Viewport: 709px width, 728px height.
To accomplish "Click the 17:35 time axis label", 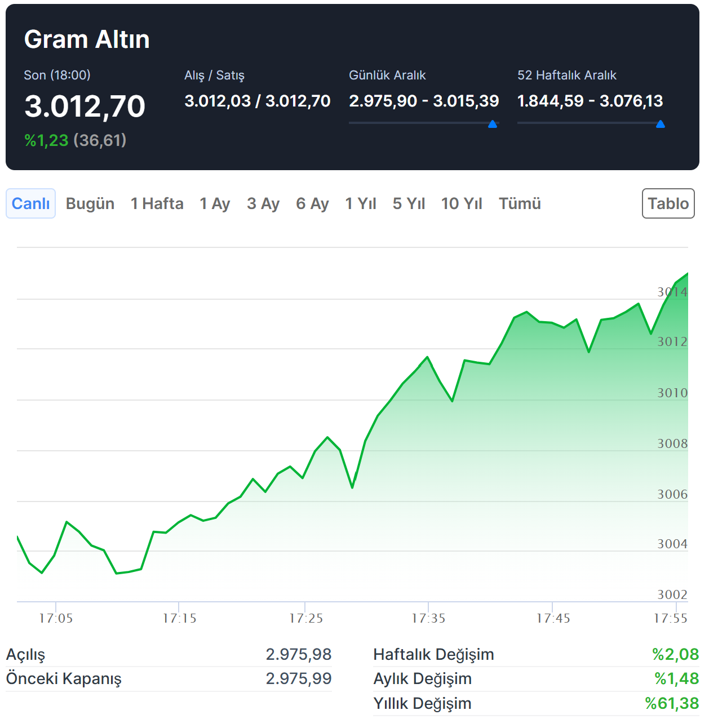I will (x=428, y=618).
